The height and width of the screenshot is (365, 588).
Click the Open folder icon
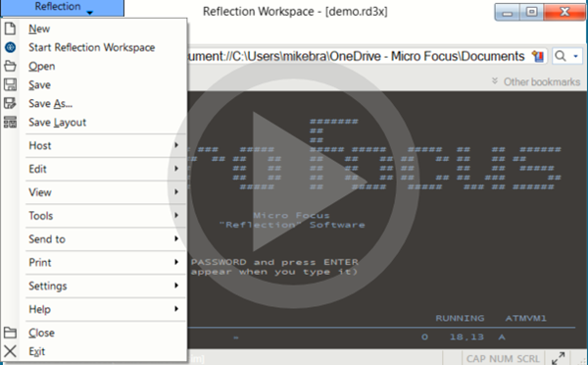(x=10, y=66)
